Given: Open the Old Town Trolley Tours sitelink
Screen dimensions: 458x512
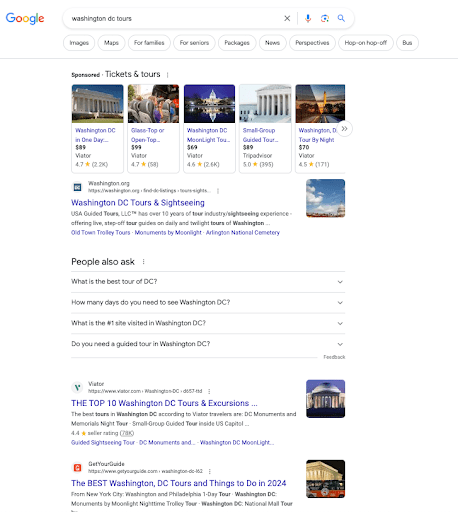Looking at the screenshot, I should point(101,232).
